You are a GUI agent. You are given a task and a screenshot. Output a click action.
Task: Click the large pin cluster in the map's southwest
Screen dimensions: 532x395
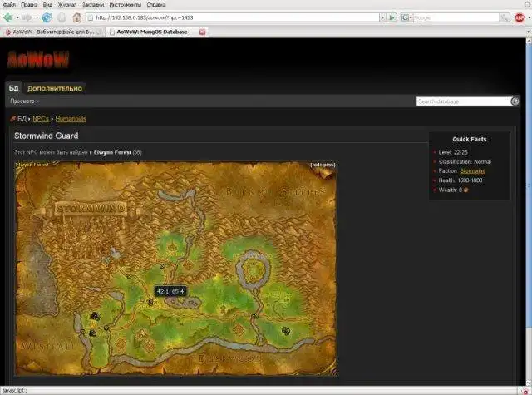tap(96, 317)
